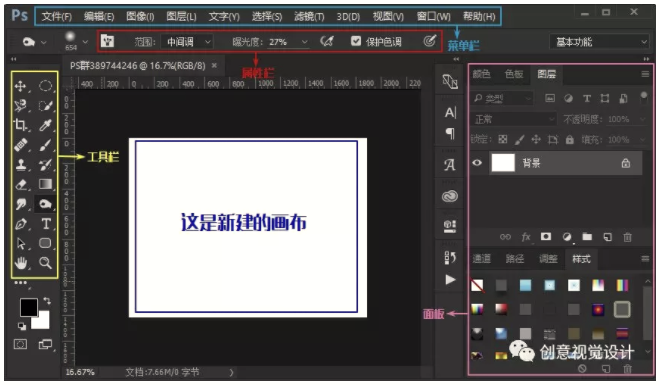Click the Link layers icon
This screenshot has height=385, width=659.
(x=505, y=237)
